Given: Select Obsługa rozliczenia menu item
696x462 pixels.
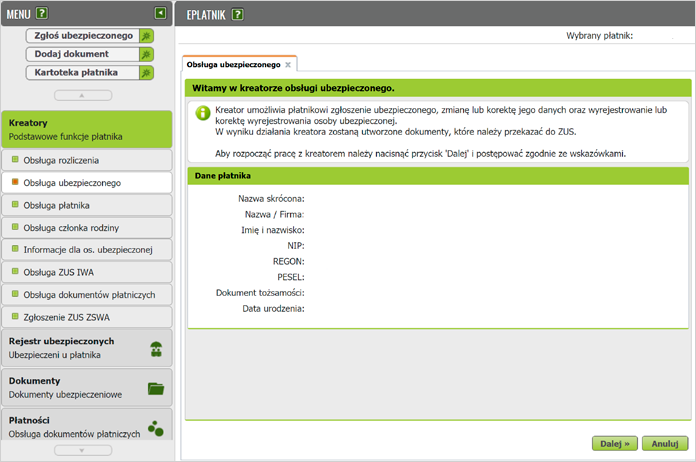Looking at the screenshot, I should 87,160.
